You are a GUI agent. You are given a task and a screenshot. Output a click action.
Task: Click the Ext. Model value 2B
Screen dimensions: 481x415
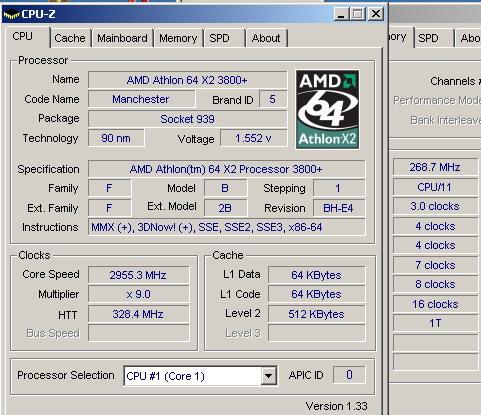coord(225,208)
